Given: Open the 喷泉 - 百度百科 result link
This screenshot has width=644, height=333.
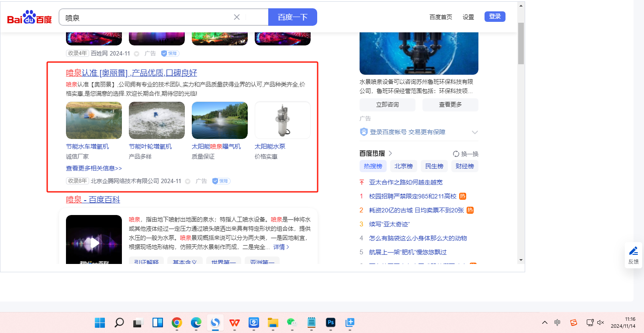Looking at the screenshot, I should 93,200.
